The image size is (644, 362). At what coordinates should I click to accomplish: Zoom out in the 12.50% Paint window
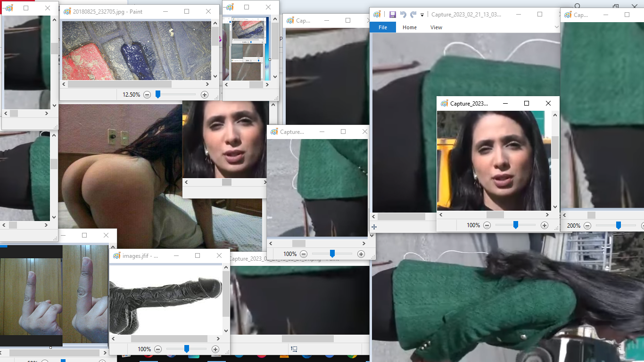[x=147, y=95]
